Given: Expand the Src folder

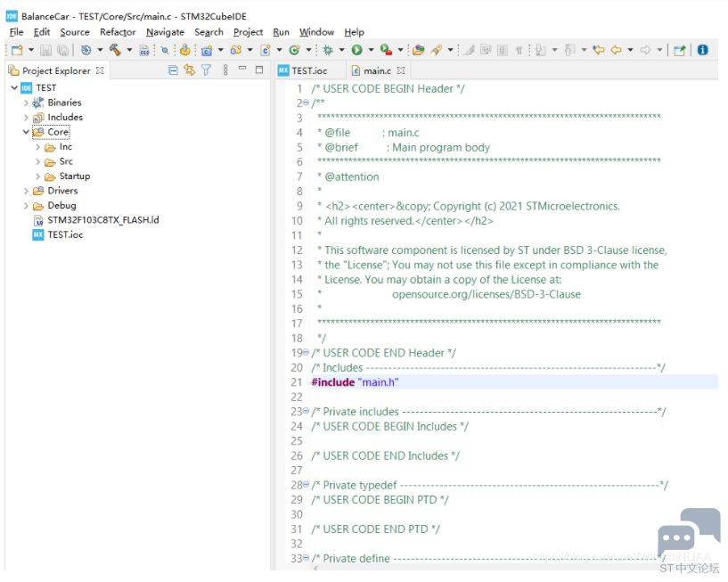Looking at the screenshot, I should click(x=37, y=161).
